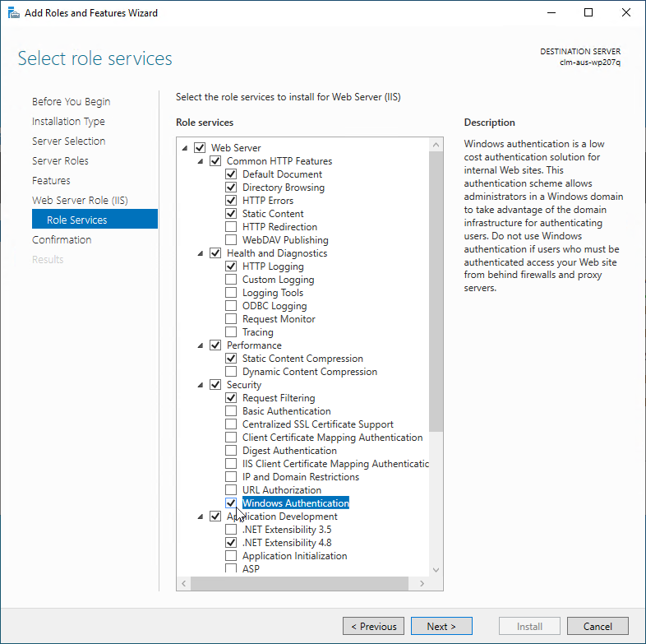The height and width of the screenshot is (644, 646).
Task: Enable WebDAV Publishing checkbox
Action: pyautogui.click(x=231, y=240)
